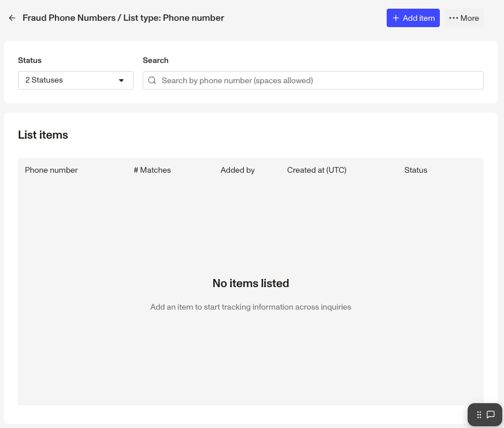Click the Search label above search field
Image resolution: width=504 pixels, height=428 pixels.
155,61
